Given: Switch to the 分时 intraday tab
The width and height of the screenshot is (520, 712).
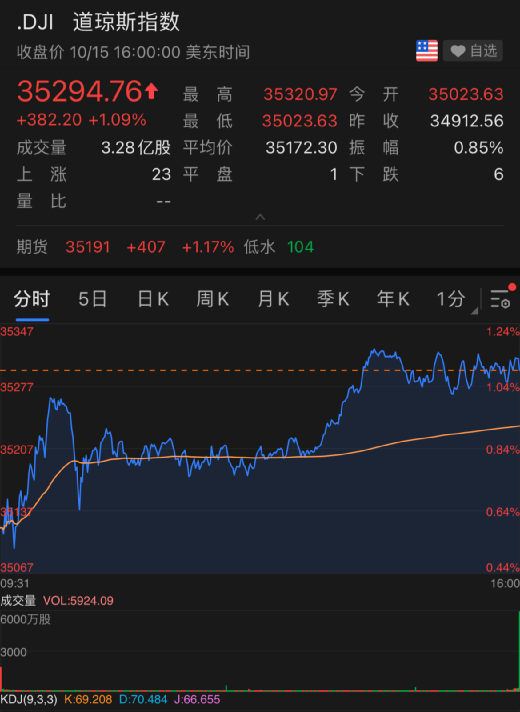Looking at the screenshot, I should pos(31,299).
